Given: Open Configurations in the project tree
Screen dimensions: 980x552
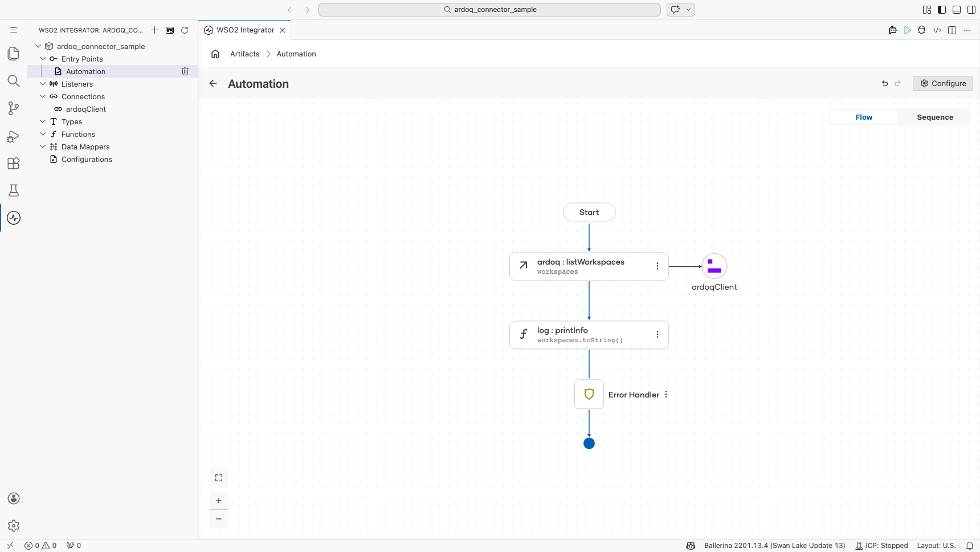Looking at the screenshot, I should coord(87,159).
